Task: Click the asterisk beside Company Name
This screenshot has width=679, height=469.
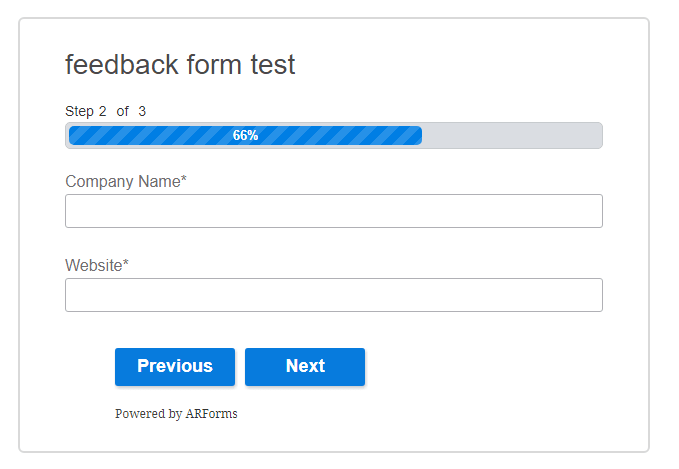Action: pyautogui.click(x=184, y=180)
